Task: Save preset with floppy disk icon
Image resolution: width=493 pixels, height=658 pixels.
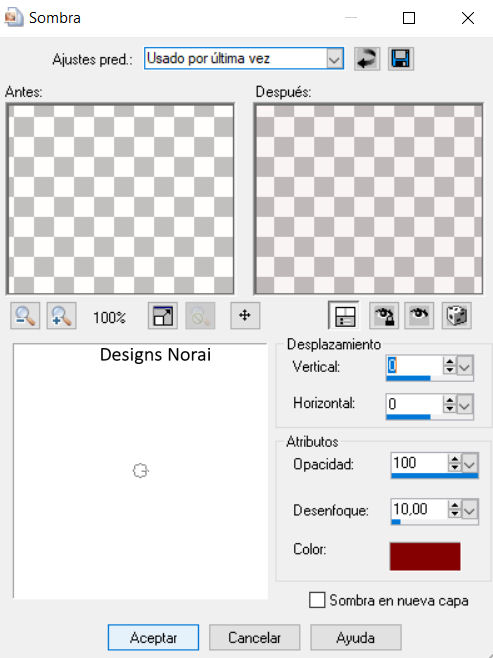Action: point(401,58)
